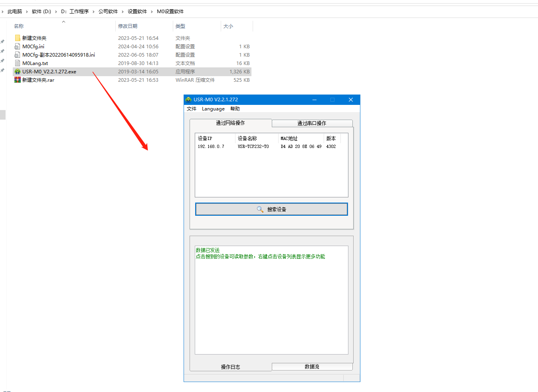Switch to the 通过串口操作 tab
This screenshot has width=538, height=392.
coord(312,123)
